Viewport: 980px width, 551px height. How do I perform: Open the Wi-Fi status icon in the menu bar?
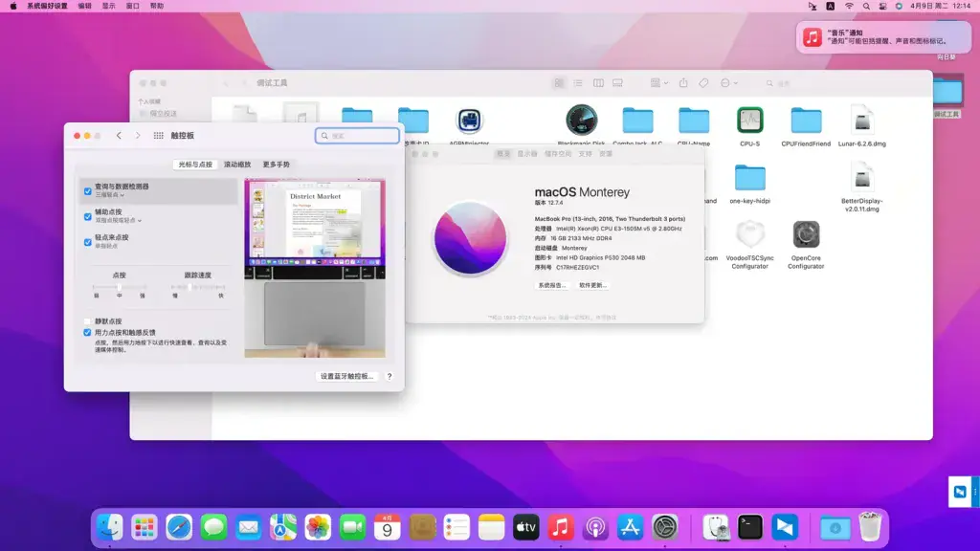[x=849, y=7]
